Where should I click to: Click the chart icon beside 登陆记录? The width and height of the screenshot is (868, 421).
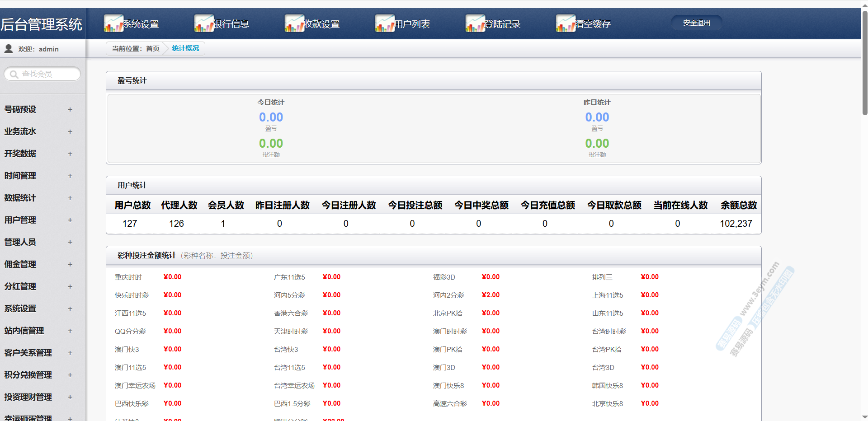475,23
